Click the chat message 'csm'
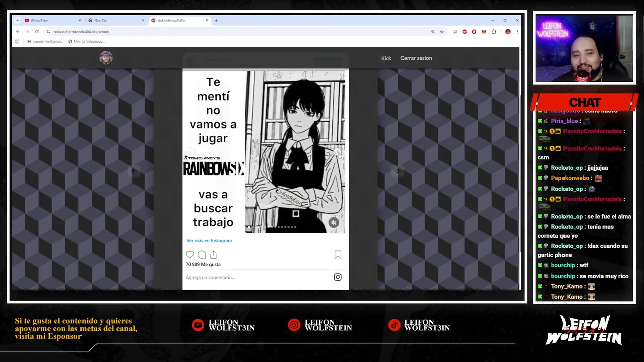The height and width of the screenshot is (362, 644). coord(543,158)
